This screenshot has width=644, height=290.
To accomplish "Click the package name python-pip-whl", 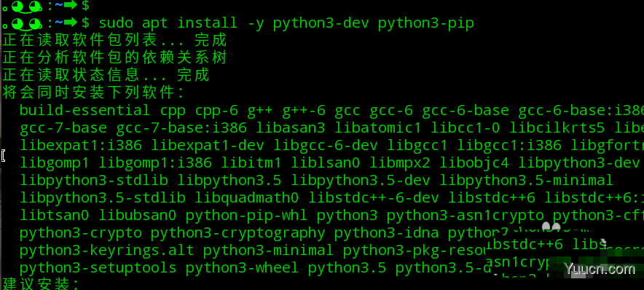I will click(246, 216).
